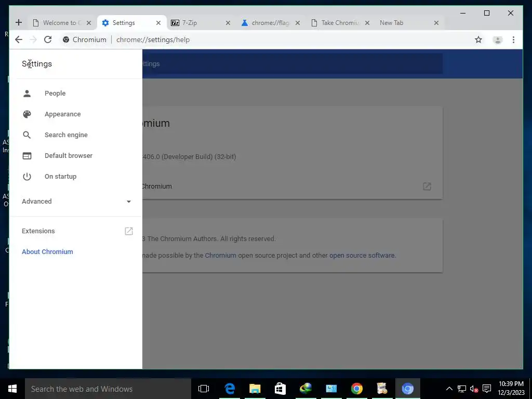This screenshot has height=399, width=532.
Task: Go back with the back arrow
Action: (x=19, y=39)
